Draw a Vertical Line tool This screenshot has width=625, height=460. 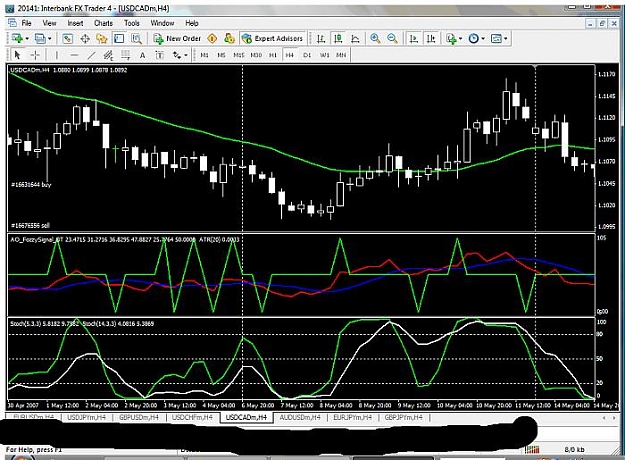coord(57,55)
